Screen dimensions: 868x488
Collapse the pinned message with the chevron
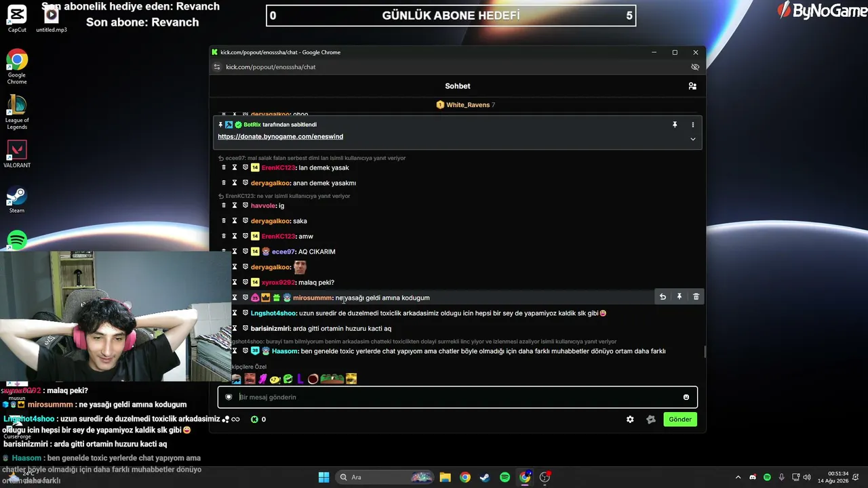(692, 139)
